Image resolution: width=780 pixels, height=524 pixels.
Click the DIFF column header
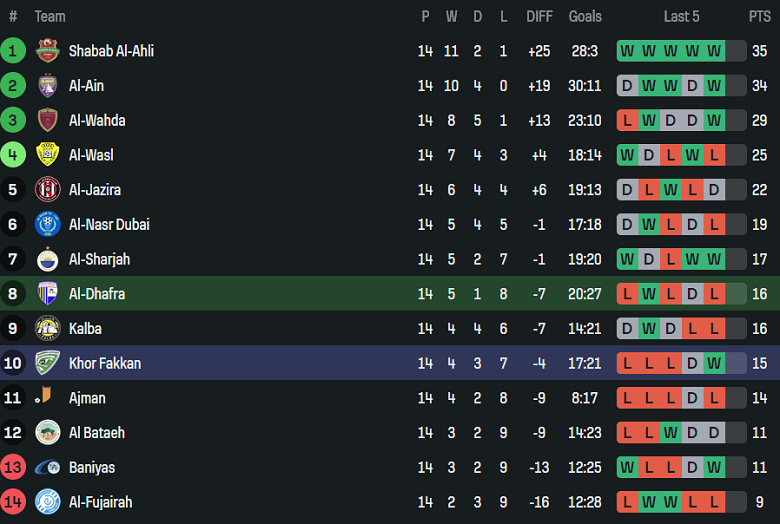(x=539, y=16)
